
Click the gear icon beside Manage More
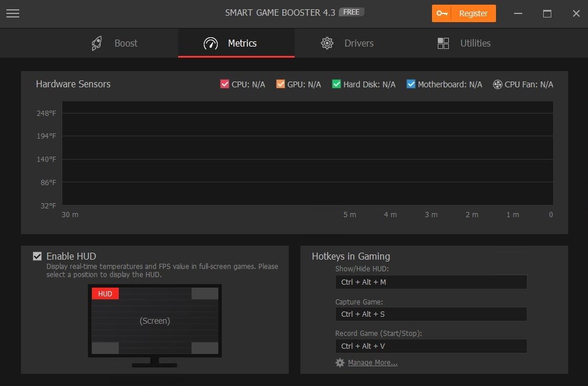(x=340, y=363)
